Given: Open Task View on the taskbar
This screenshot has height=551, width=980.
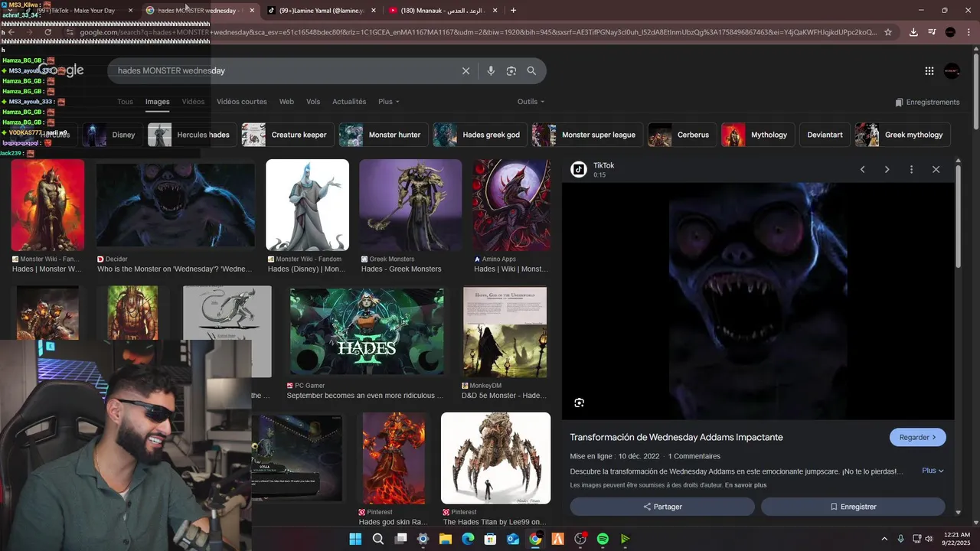Looking at the screenshot, I should pyautogui.click(x=400, y=539).
